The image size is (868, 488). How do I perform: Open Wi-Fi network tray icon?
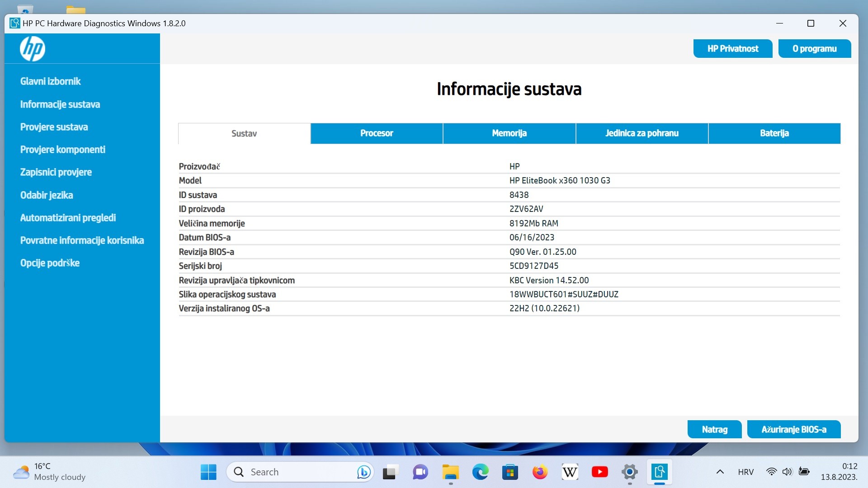click(x=771, y=472)
